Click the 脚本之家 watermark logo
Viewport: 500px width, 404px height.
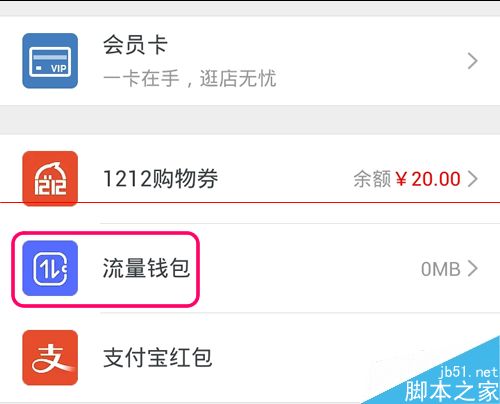(x=452, y=391)
